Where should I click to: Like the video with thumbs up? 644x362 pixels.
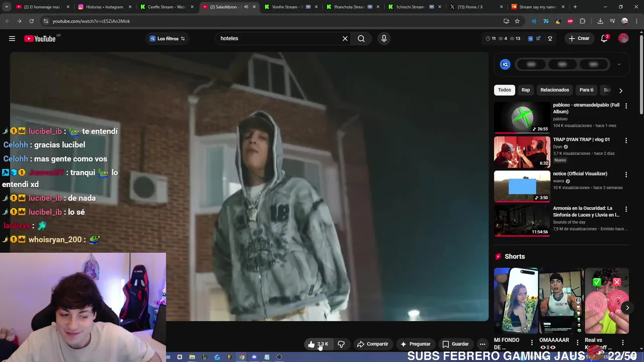point(317,344)
